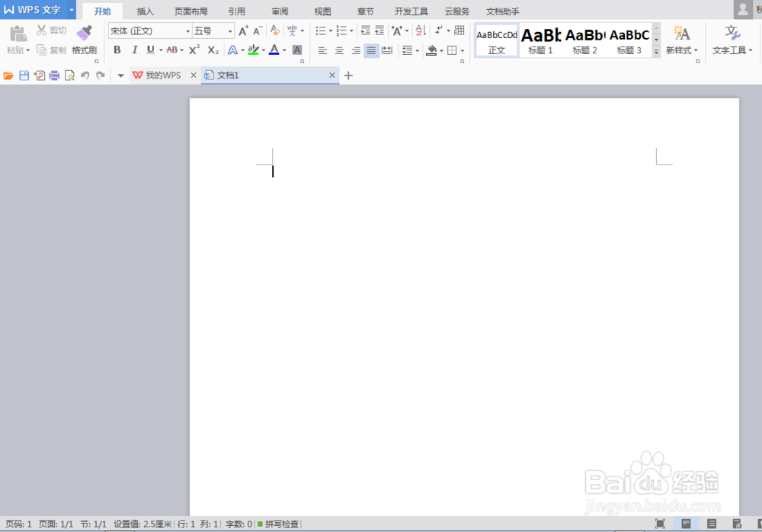Switch to the 插入 tab

(x=145, y=11)
